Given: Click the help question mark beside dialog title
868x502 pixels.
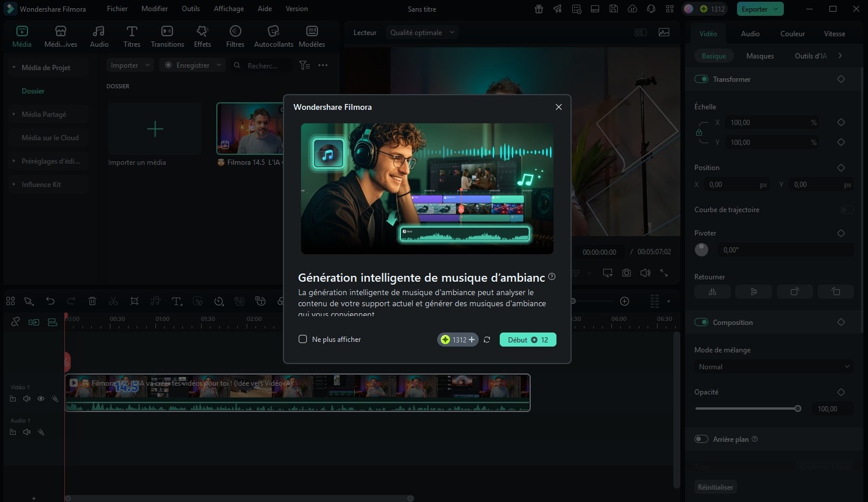Looking at the screenshot, I should tap(552, 276).
